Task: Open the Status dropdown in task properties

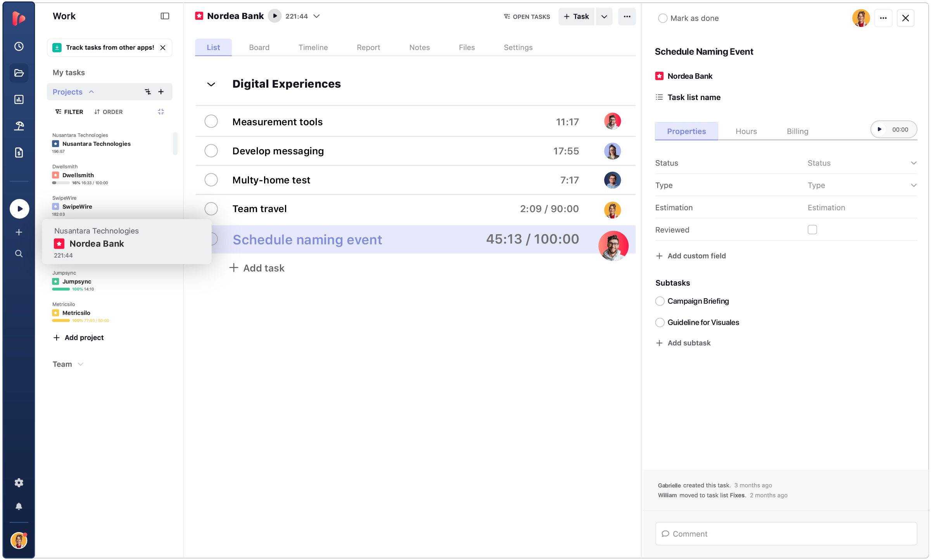Action: [863, 163]
